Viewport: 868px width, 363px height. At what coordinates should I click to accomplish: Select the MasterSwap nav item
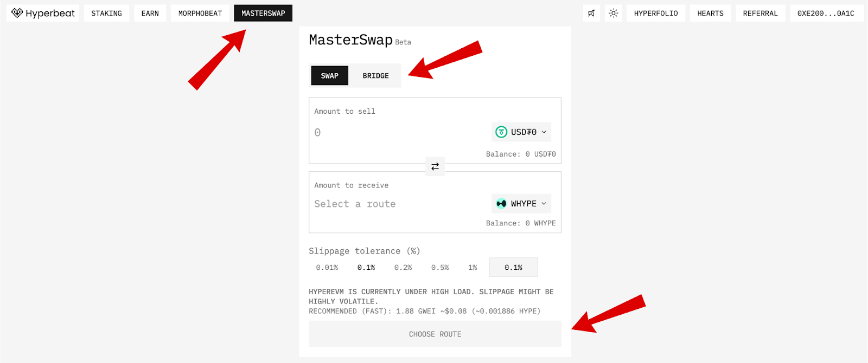pos(263,13)
